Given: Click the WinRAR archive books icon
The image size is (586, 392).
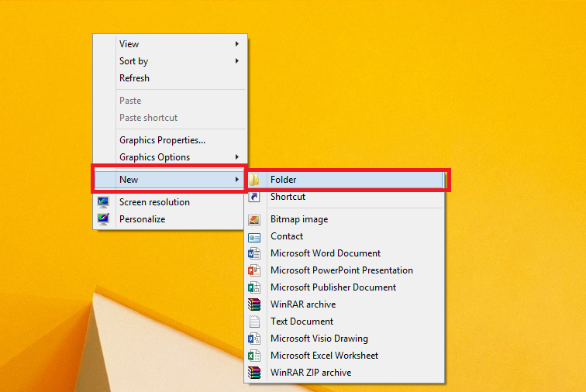Looking at the screenshot, I should coord(254,304).
